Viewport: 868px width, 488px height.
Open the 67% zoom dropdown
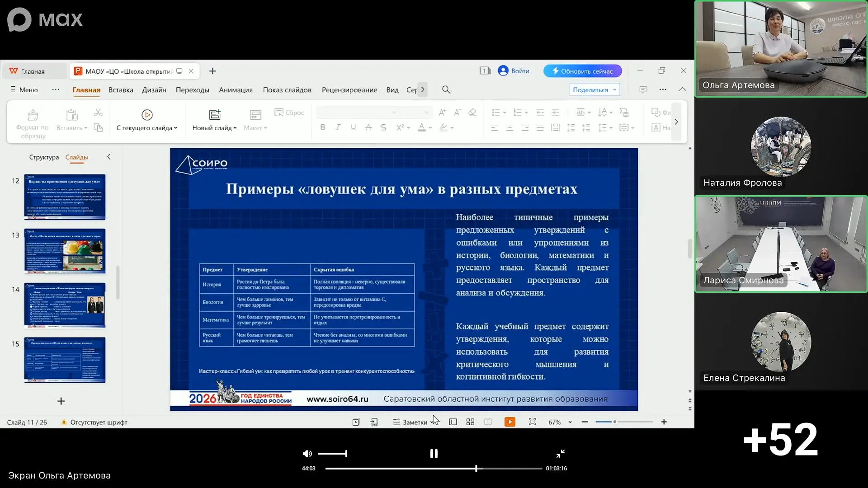coord(570,422)
